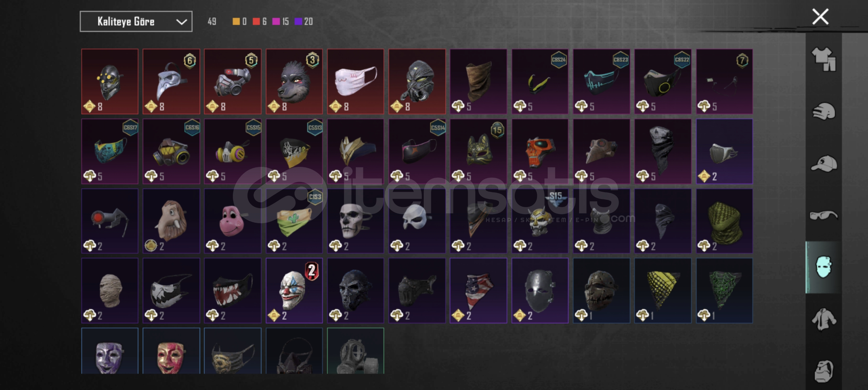
Task: Filter by the yellow quality swatch
Action: [x=236, y=22]
